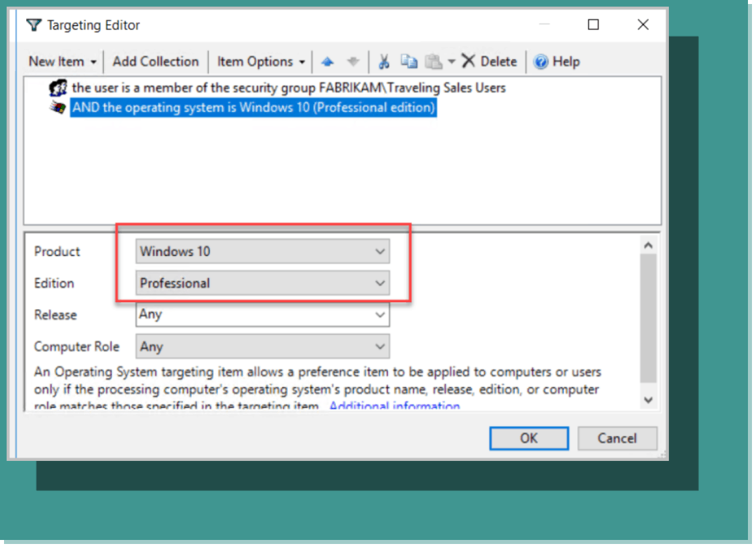This screenshot has height=548, width=756.
Task: Click the Edition label text
Action: (54, 283)
